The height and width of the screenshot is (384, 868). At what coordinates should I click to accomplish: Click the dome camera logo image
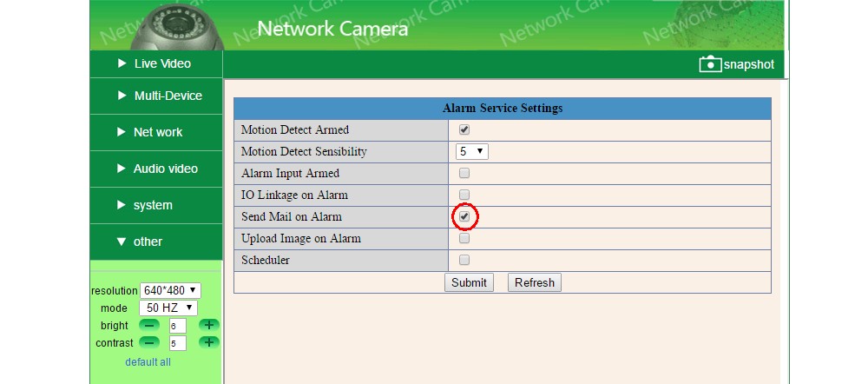click(x=176, y=25)
